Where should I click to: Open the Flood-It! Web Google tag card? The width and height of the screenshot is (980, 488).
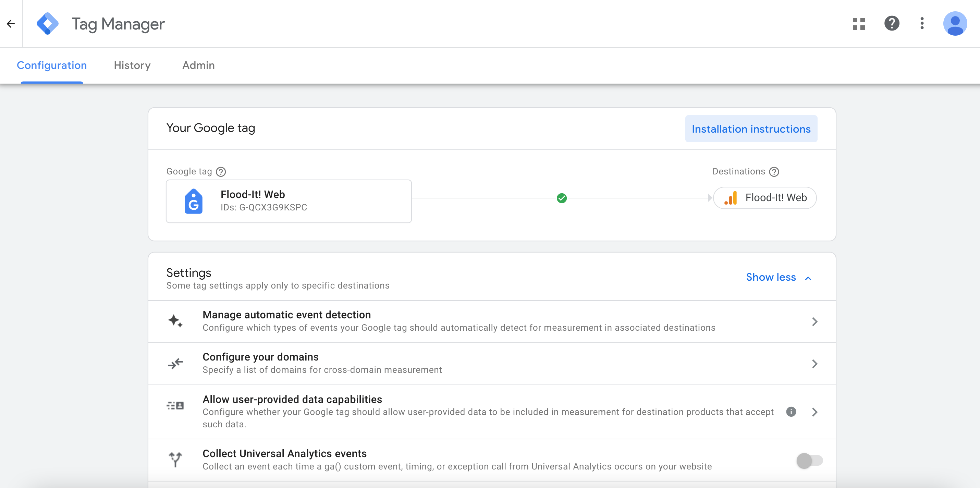coord(289,201)
